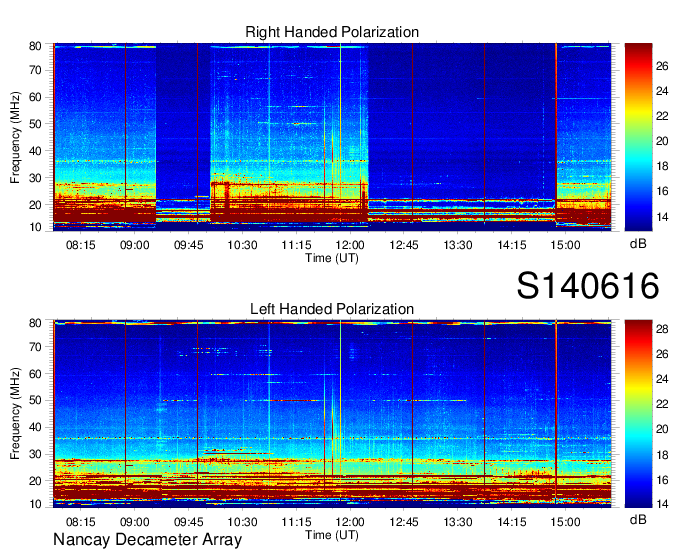Viewport: 680px width, 552px height.
Task: Click the 80 MHz tick label on bottom plot
Action: pyautogui.click(x=35, y=323)
